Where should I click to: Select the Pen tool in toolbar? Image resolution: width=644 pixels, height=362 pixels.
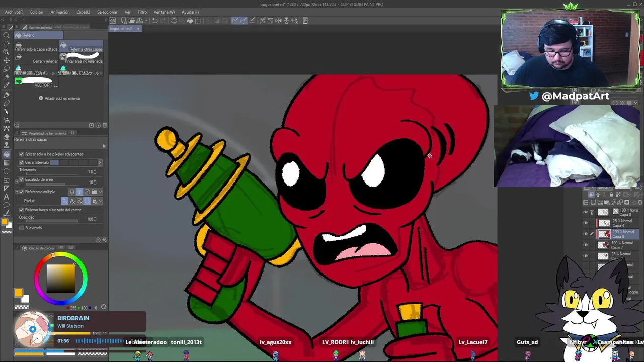(6, 95)
